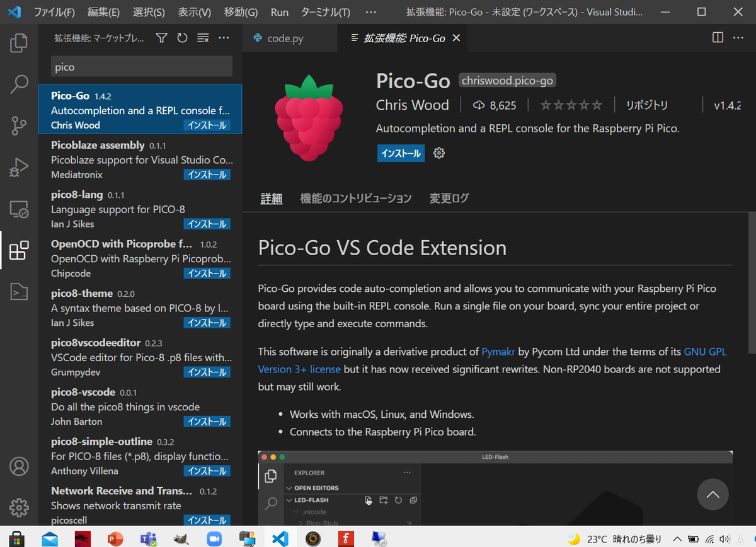
Task: Select the 詳細 details tab
Action: (x=272, y=198)
